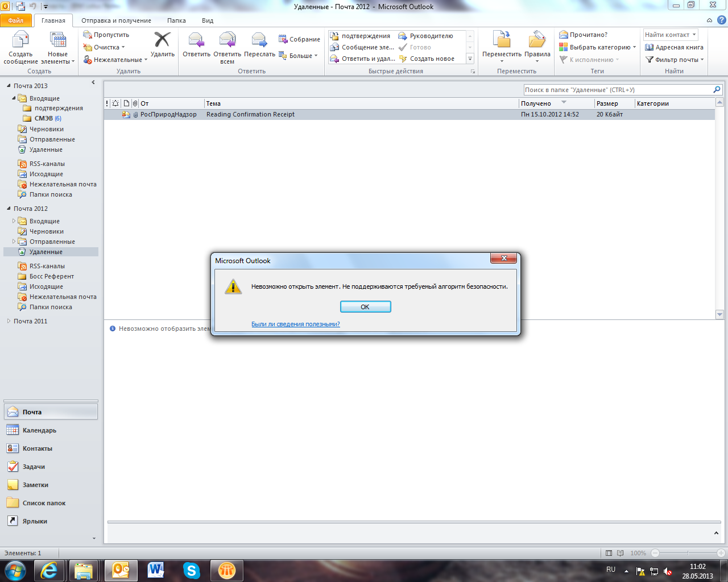Open the Заметки navigation pane
This screenshot has width=728, height=582.
click(x=51, y=485)
